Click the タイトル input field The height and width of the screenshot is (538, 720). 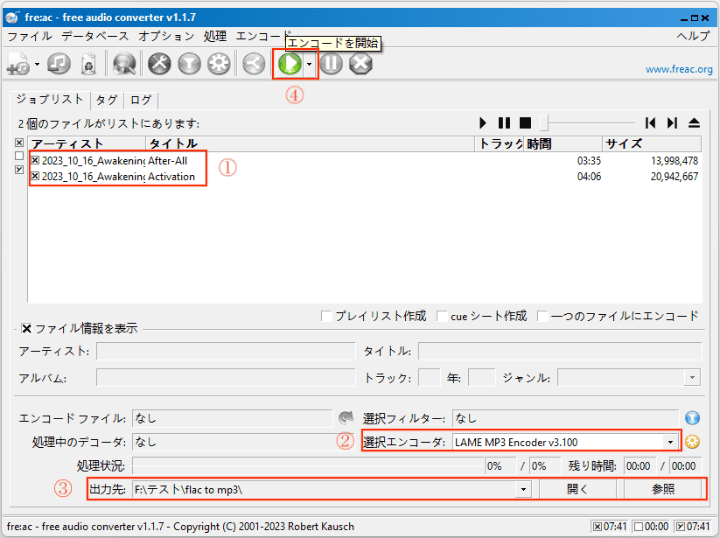(x=560, y=352)
